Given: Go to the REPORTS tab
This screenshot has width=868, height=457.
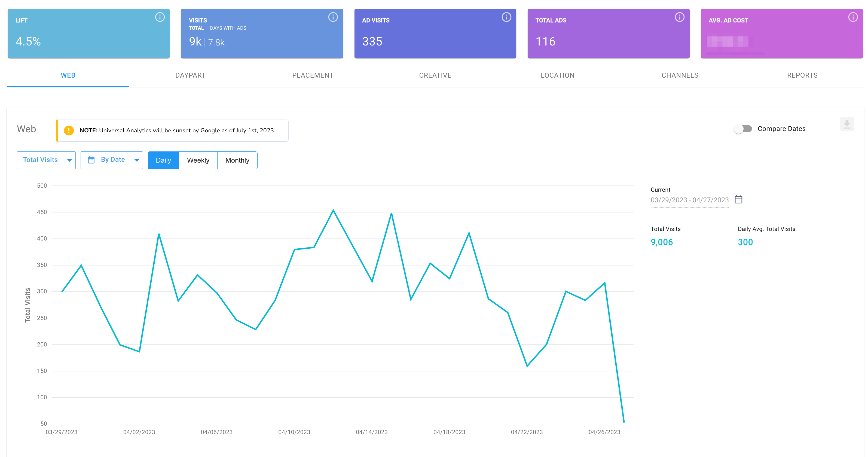Looking at the screenshot, I should tap(802, 75).
